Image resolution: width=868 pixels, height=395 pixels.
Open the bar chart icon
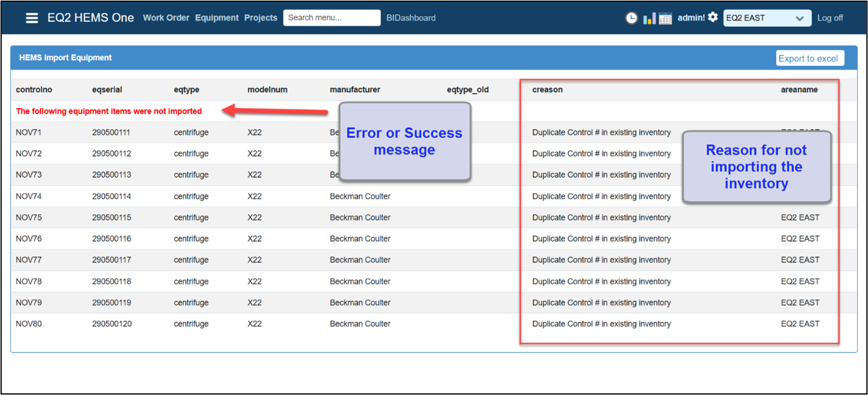click(649, 18)
